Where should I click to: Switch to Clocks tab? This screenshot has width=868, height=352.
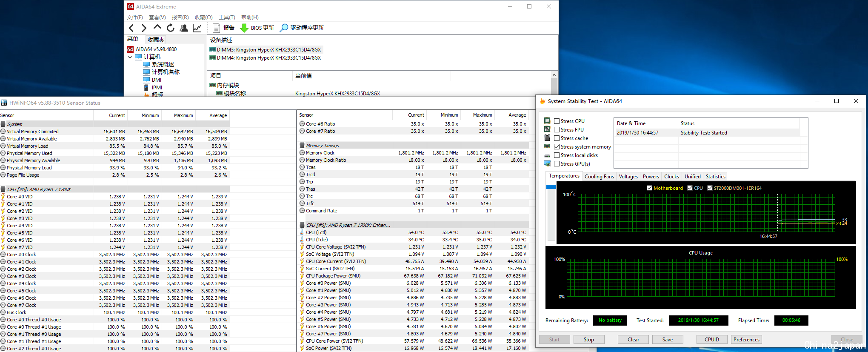tap(671, 177)
